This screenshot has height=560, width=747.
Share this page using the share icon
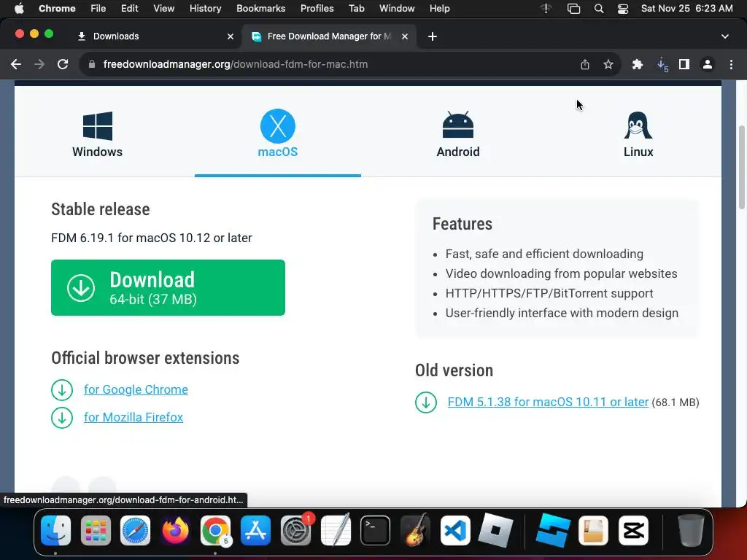585,64
